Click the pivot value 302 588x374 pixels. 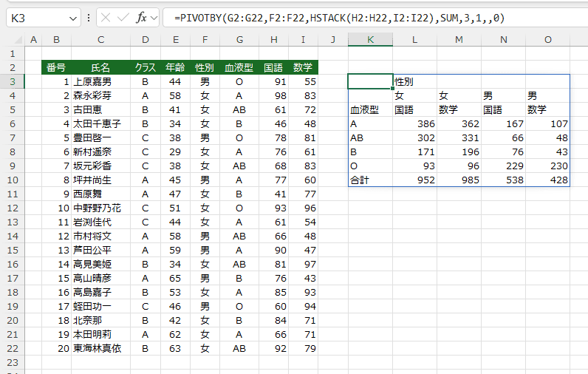click(x=414, y=137)
